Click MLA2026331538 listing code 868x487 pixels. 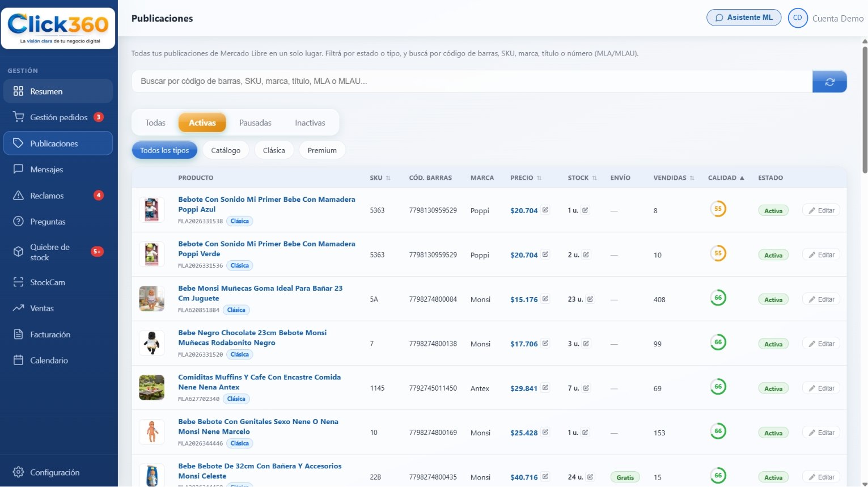pos(200,221)
